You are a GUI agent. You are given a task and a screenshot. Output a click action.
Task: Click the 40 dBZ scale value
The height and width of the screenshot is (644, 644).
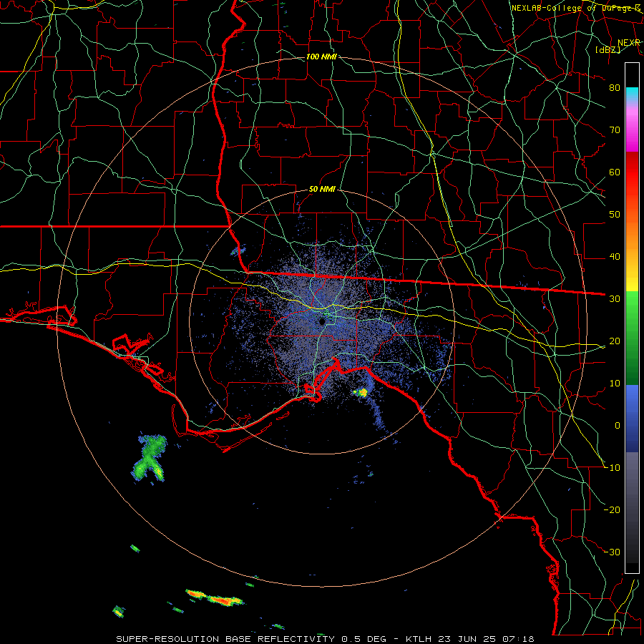[615, 257]
